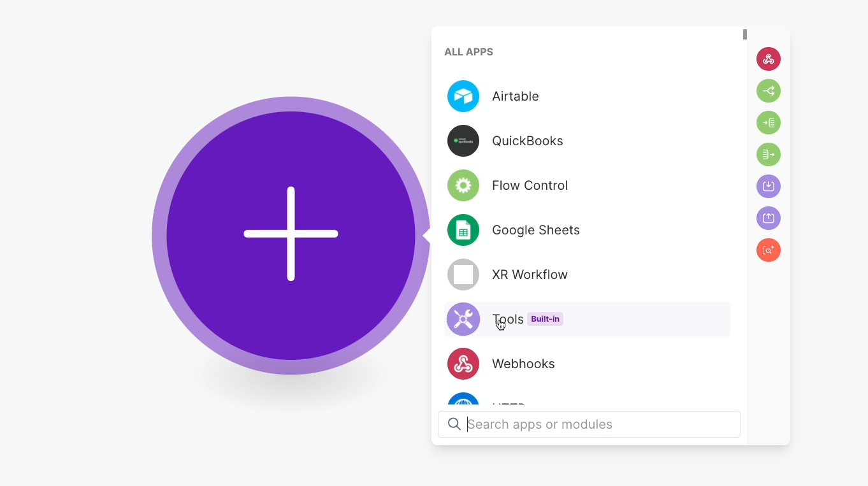Click the purple upload-arrow tray icon in sidebar
The image size is (868, 486).
(769, 218)
